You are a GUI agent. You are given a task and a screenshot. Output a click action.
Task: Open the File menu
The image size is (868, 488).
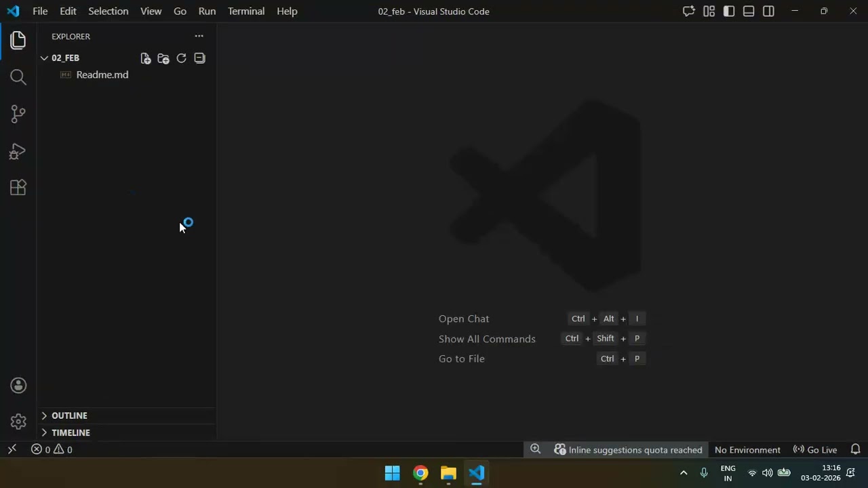pyautogui.click(x=40, y=12)
